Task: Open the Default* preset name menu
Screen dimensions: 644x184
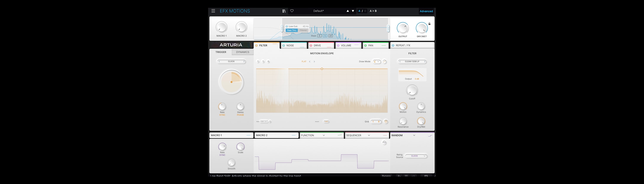Action: pyautogui.click(x=318, y=11)
